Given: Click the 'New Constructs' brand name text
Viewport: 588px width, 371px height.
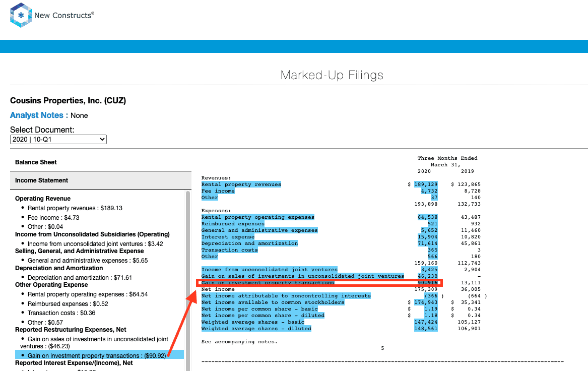Looking at the screenshot, I should pos(64,16).
